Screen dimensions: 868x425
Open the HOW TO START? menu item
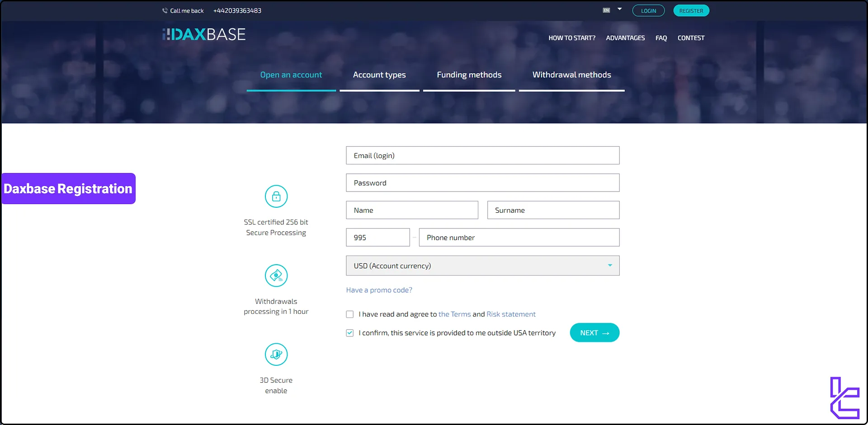point(572,38)
